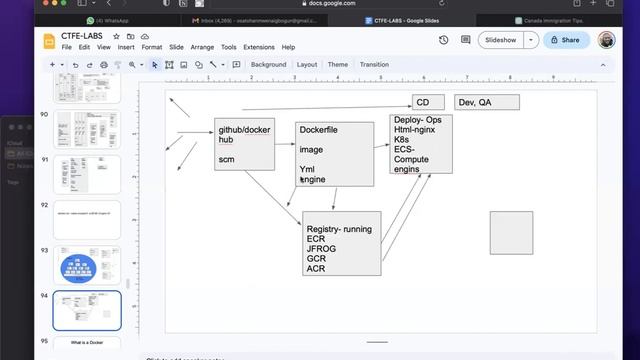Redo the last action

point(89,65)
